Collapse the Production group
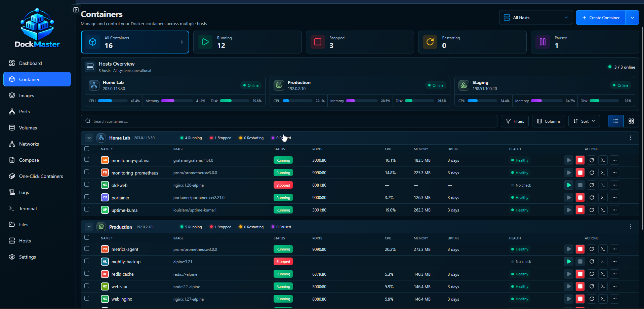The width and height of the screenshot is (644, 309). click(x=89, y=227)
